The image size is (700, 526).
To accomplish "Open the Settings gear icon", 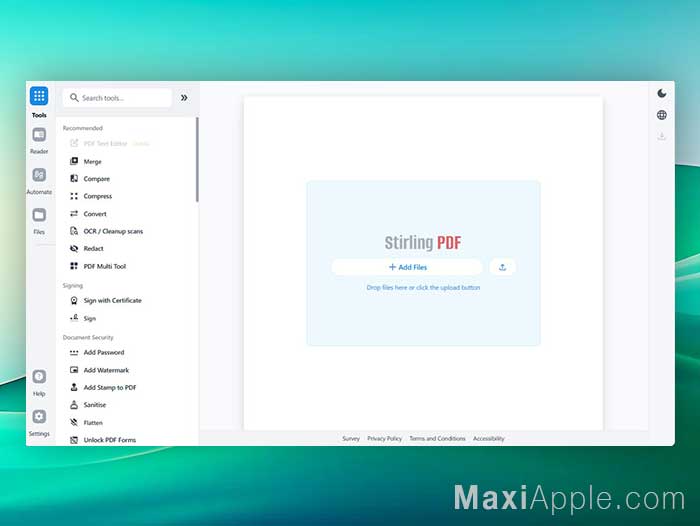I will pos(39,417).
